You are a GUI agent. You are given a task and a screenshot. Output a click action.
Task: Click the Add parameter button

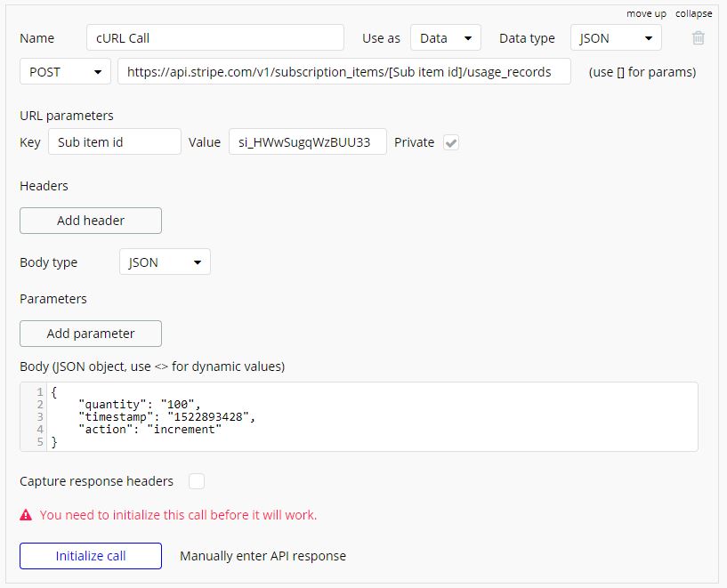[91, 334]
